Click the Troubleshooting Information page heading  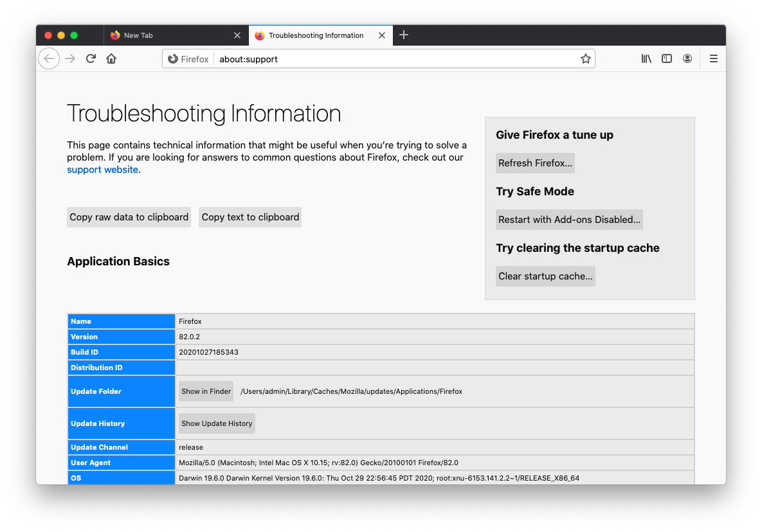[204, 114]
